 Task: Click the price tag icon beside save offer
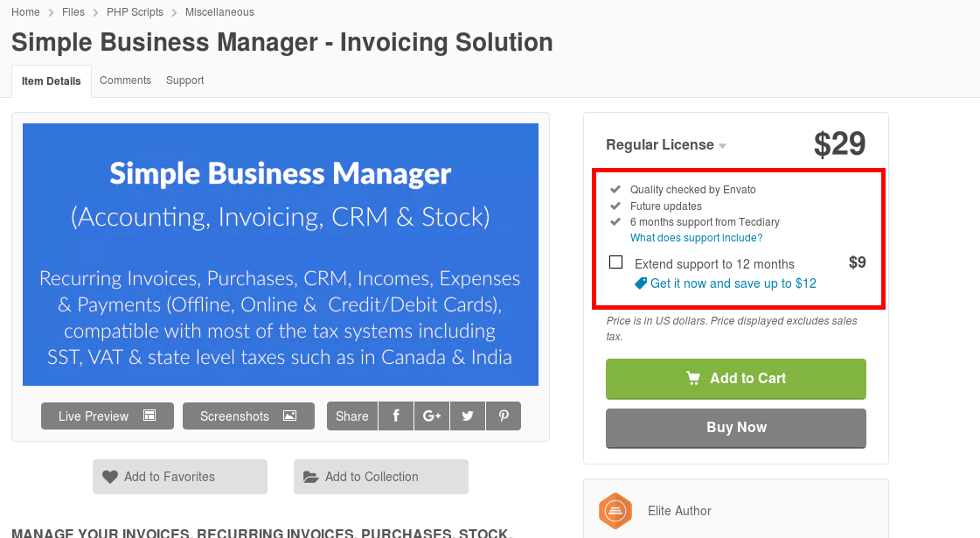tap(641, 283)
